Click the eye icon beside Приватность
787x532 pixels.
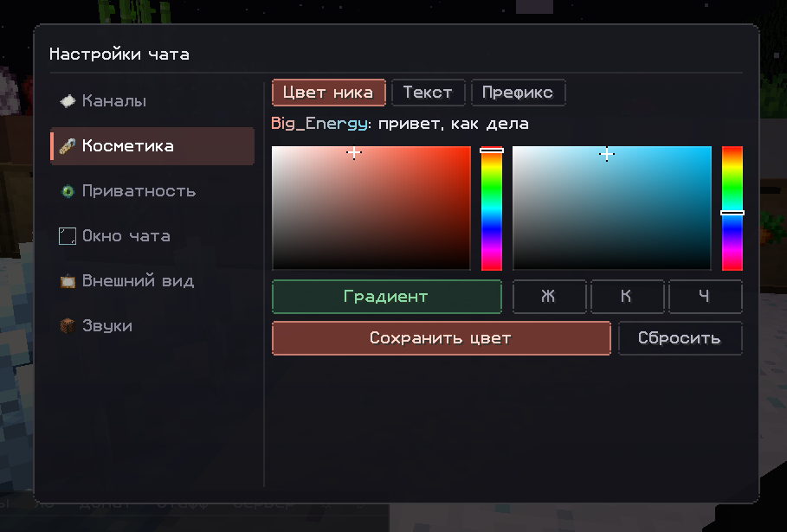pyautogui.click(x=68, y=191)
